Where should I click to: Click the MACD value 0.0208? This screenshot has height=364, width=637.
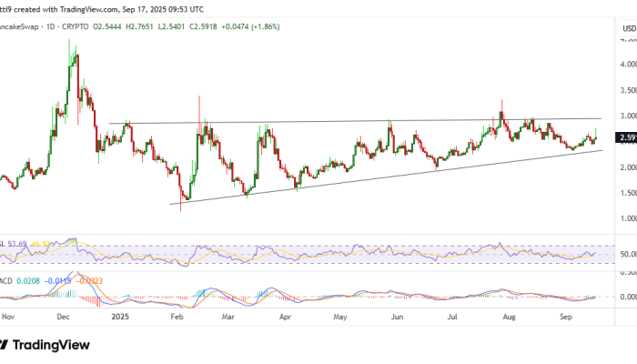click(x=28, y=279)
